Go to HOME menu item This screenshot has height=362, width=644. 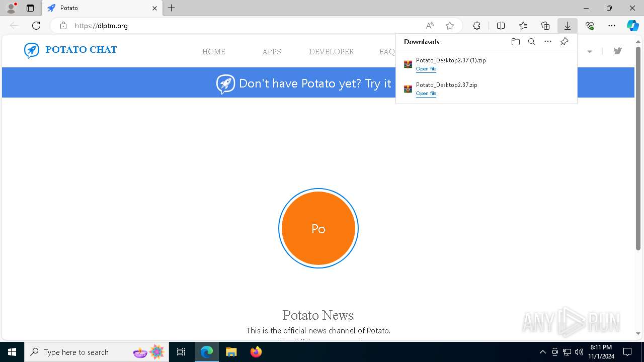tap(214, 51)
